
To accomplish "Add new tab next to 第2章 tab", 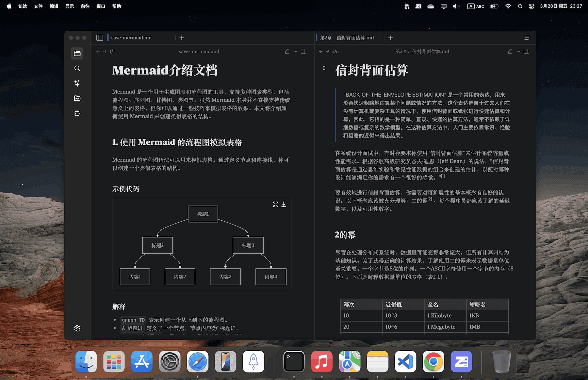I will tap(391, 38).
